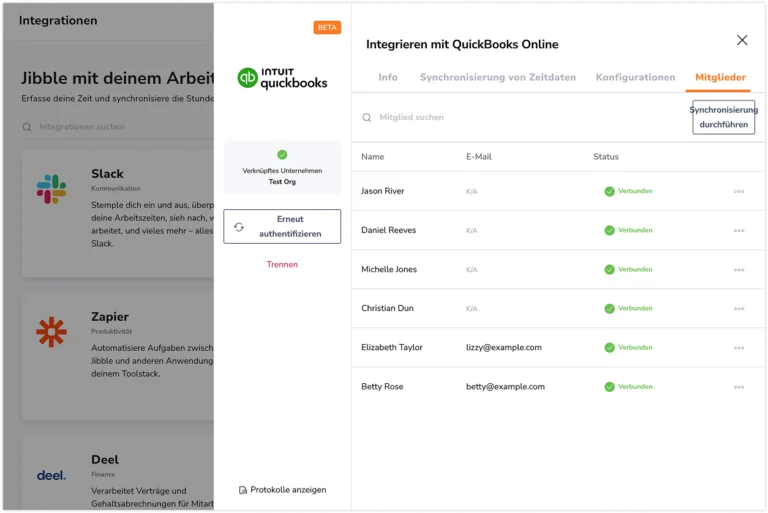Click email betty@example.com
Viewport: 768px width, 513px height.
[505, 387]
